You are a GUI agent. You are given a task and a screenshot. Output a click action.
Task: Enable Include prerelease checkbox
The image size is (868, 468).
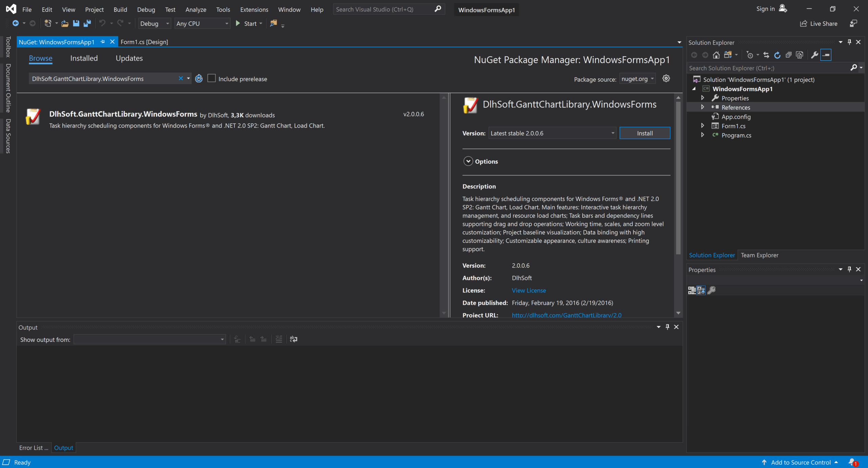tap(212, 79)
